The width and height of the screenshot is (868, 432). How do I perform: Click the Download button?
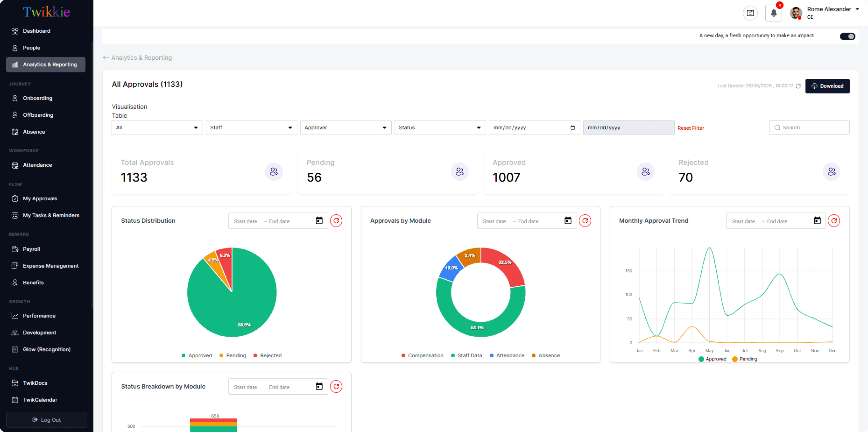click(827, 86)
